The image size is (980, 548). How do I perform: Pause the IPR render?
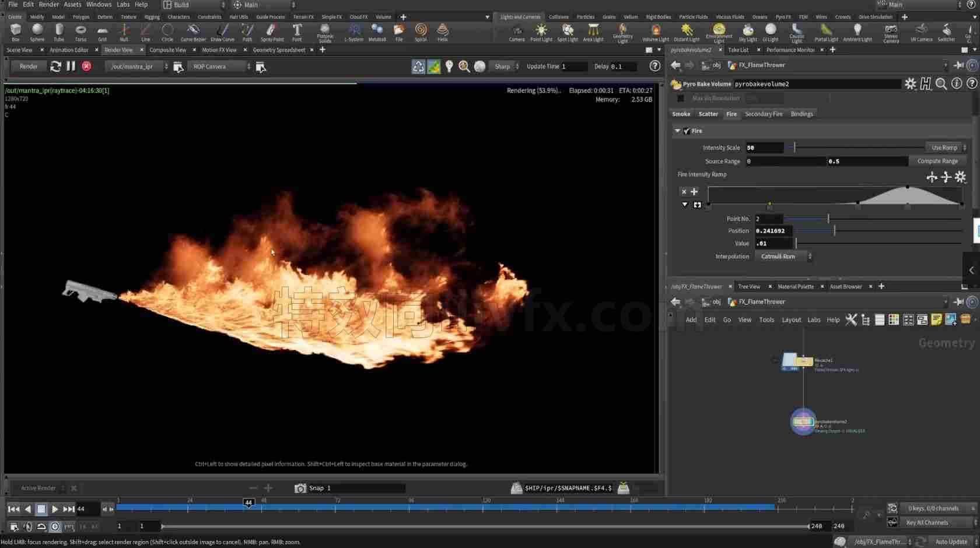tap(71, 66)
